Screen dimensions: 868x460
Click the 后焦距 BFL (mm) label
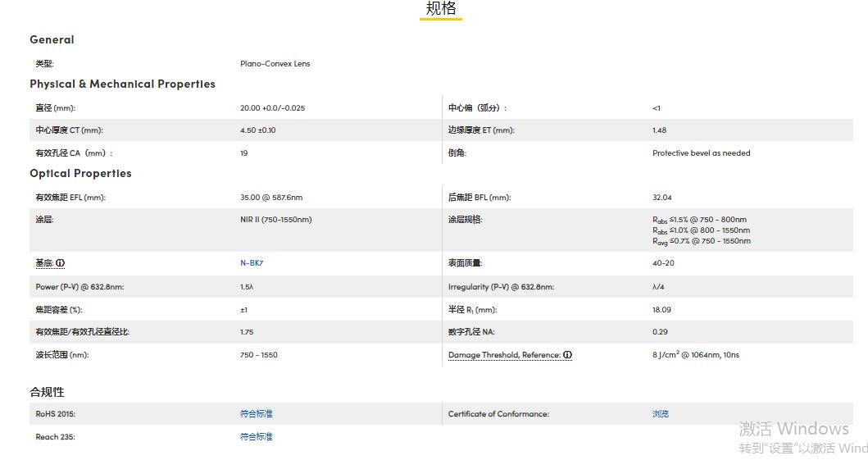click(479, 198)
